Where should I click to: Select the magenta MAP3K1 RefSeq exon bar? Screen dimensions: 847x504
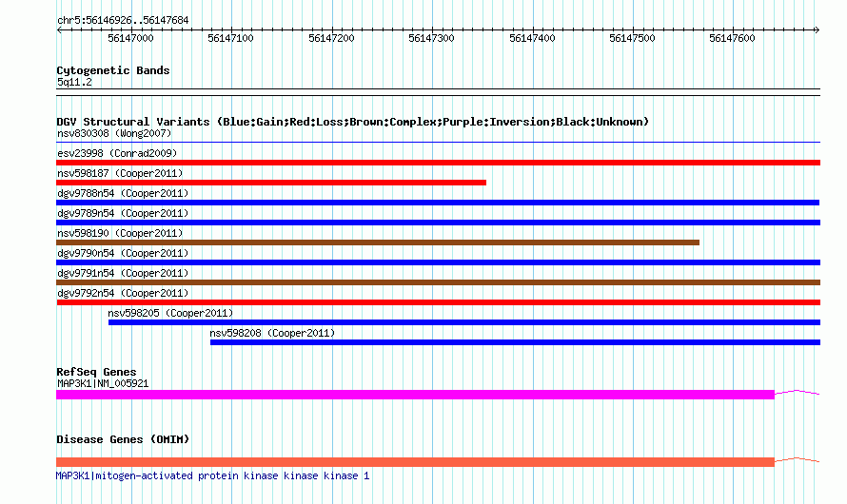click(415, 395)
